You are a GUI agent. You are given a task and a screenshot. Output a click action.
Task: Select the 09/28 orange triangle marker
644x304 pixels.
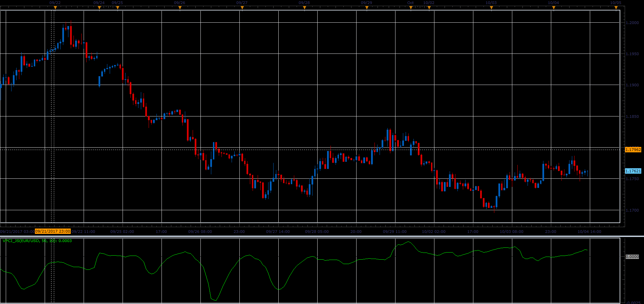tap(304, 8)
